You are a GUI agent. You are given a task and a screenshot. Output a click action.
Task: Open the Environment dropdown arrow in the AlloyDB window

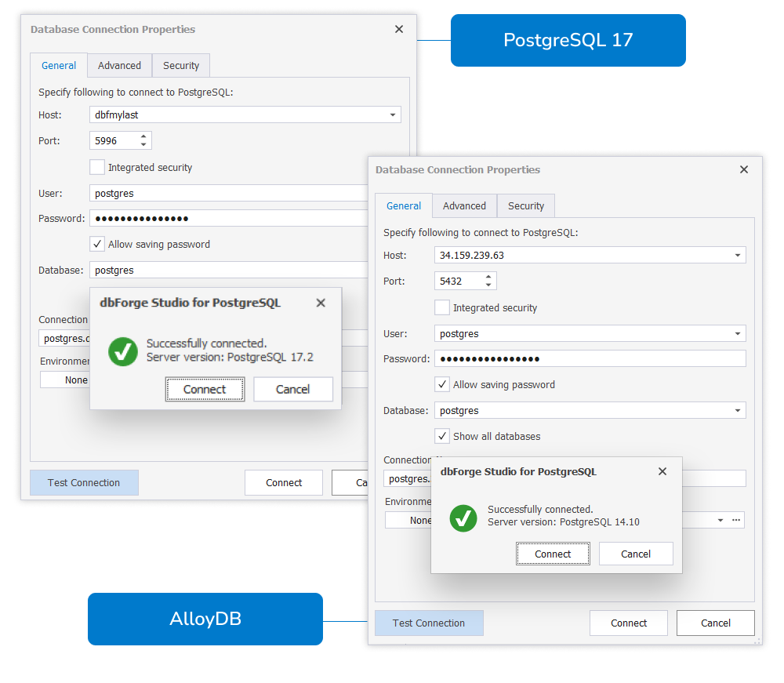(x=720, y=521)
